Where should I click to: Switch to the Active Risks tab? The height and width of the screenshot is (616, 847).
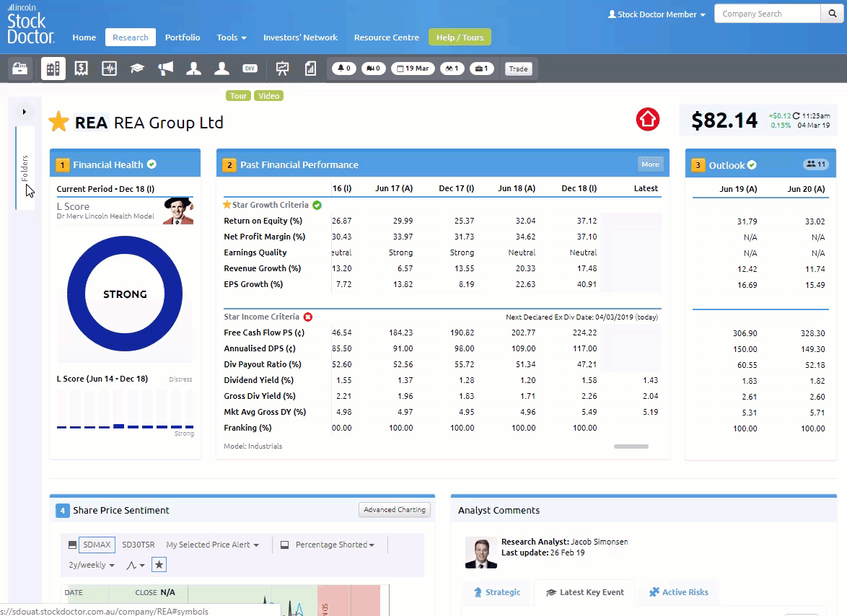[678, 592]
